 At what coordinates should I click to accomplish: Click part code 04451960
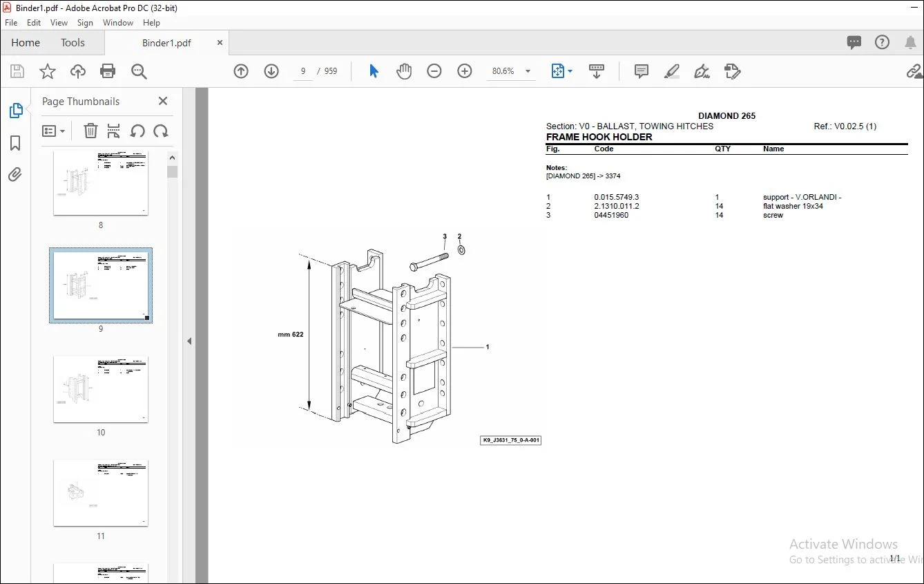point(611,215)
